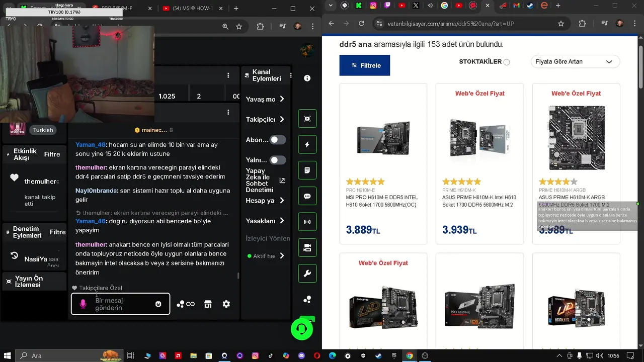Switch to the X tab in right browser
Screen dimensions: 644x362
(416, 6)
